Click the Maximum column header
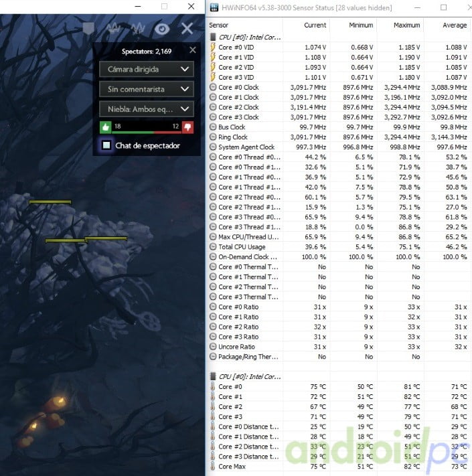Viewport: 472px width, 476px height. (407, 25)
